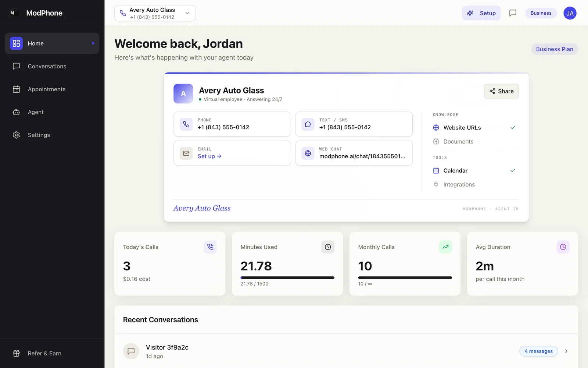Expand Visitor 3f9a2c row chevron
The width and height of the screenshot is (588, 368).
click(566, 351)
